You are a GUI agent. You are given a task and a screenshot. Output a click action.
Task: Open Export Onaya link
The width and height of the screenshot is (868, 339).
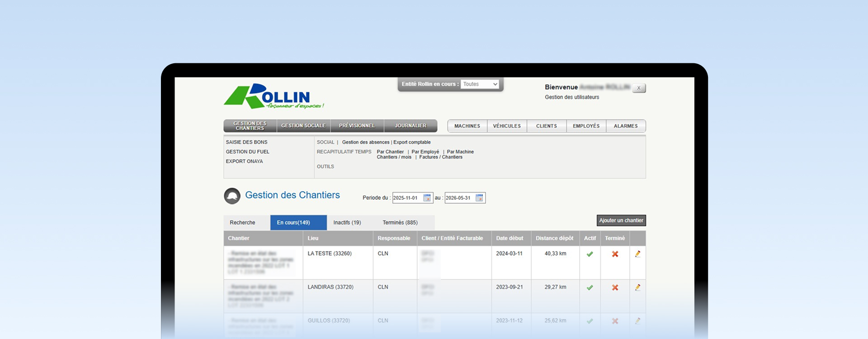point(245,161)
